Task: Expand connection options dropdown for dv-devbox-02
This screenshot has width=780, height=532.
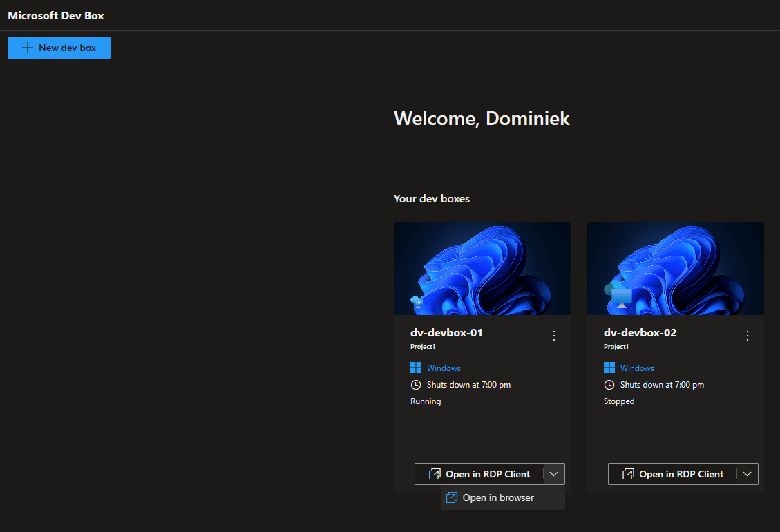Action: point(748,474)
